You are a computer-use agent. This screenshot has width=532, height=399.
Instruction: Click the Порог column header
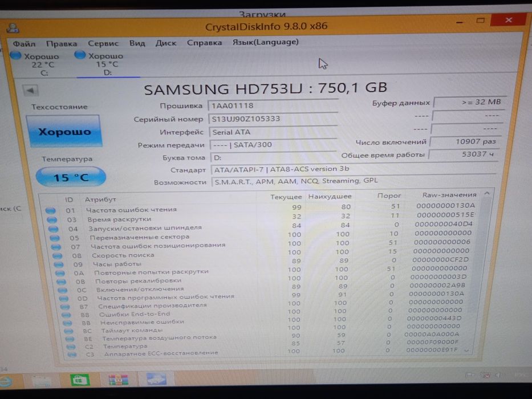[389, 196]
